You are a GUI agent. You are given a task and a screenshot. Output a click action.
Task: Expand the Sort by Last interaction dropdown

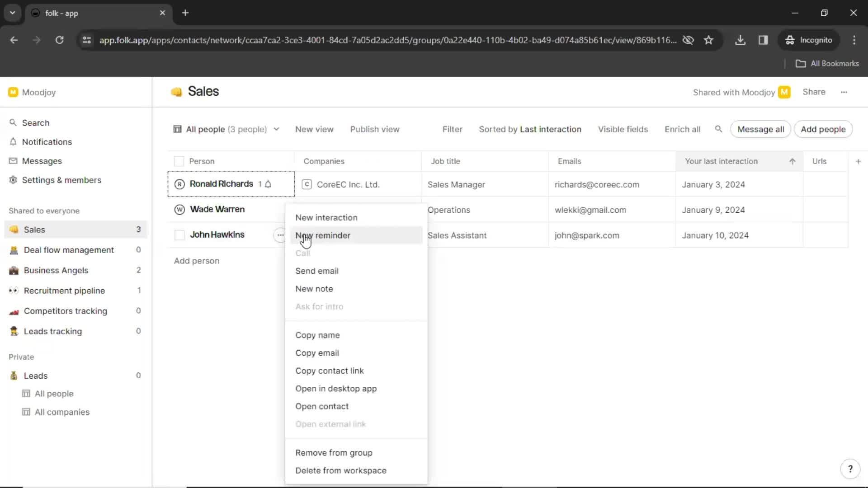click(530, 129)
